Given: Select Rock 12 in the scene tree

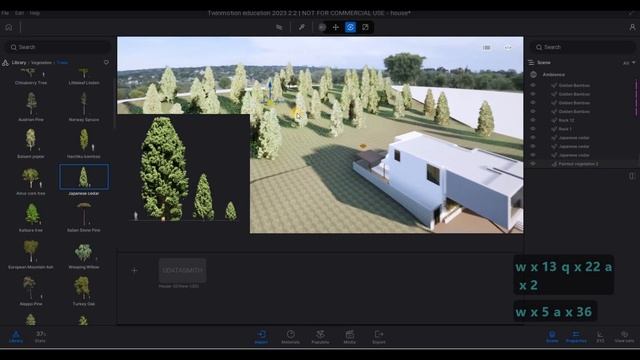Looking at the screenshot, I should point(566,120).
